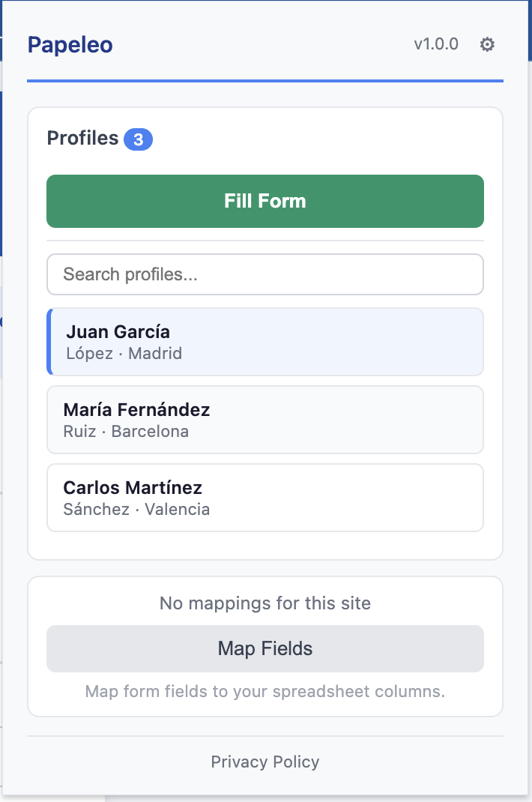
Task: Click the search profiles input field
Action: pyautogui.click(x=265, y=274)
